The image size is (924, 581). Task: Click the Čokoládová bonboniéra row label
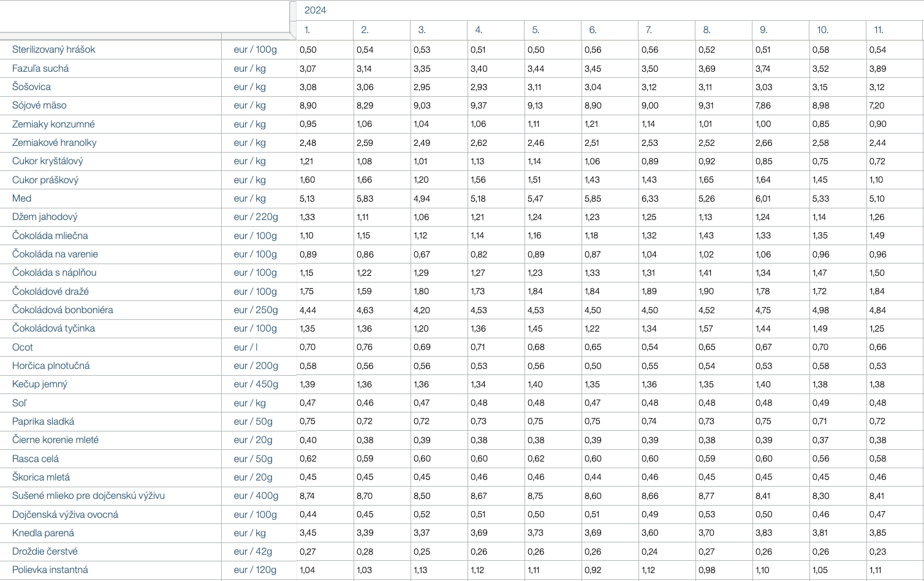pyautogui.click(x=62, y=310)
